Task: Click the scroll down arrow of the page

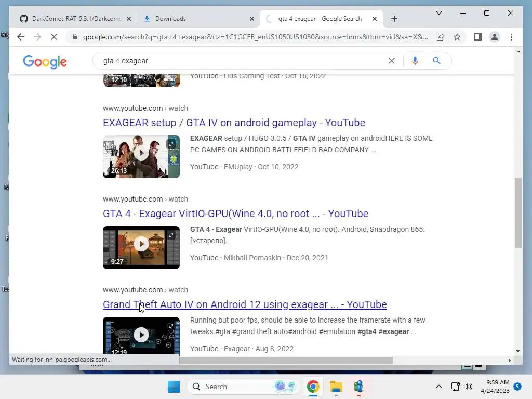Action: coord(518,351)
